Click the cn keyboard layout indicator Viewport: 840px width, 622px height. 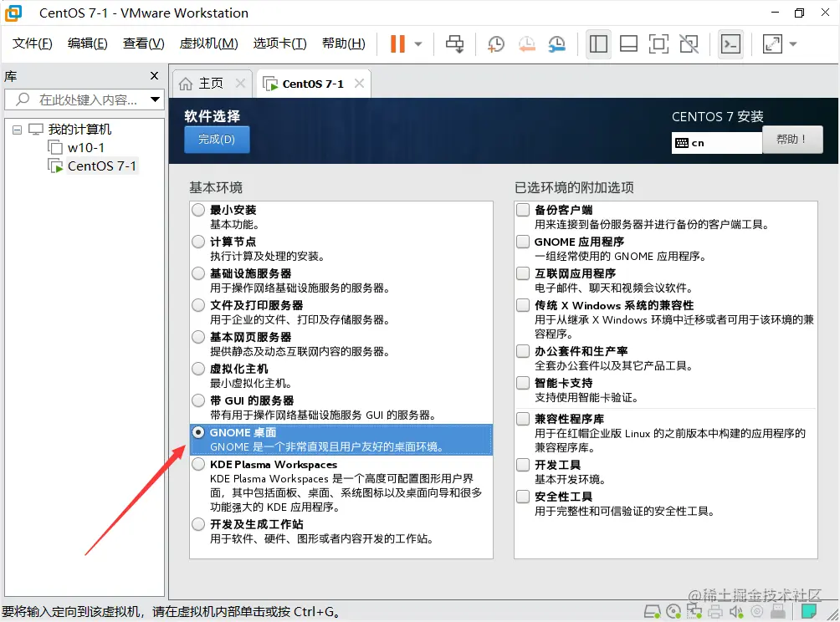click(x=716, y=143)
